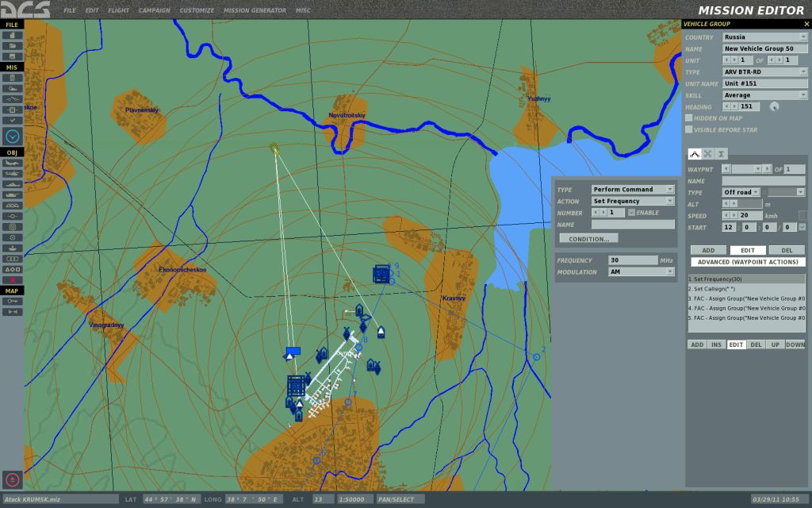Click the DCS logo
The width and height of the screenshot is (812, 508).
point(25,10)
